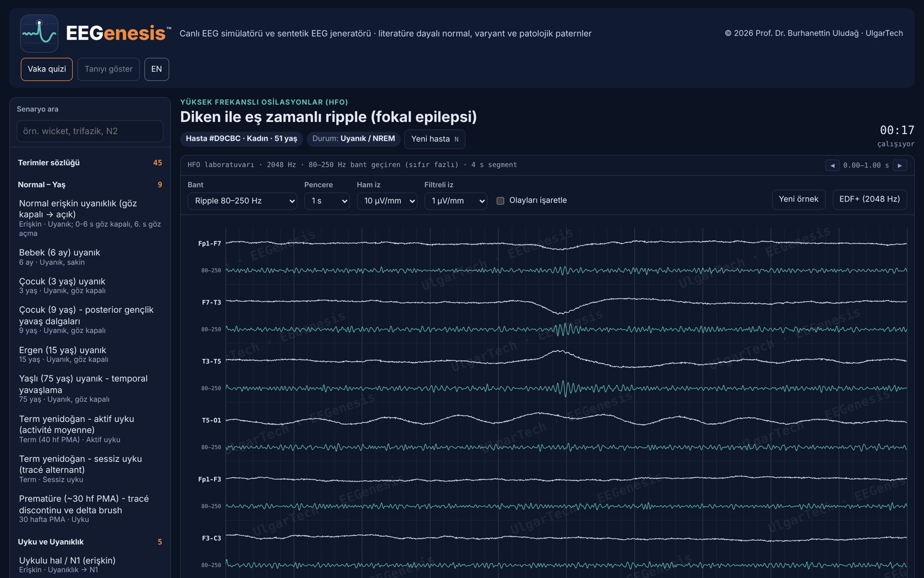Click the 'F3-C3' channel label
The width and height of the screenshot is (924, 578).
[211, 538]
